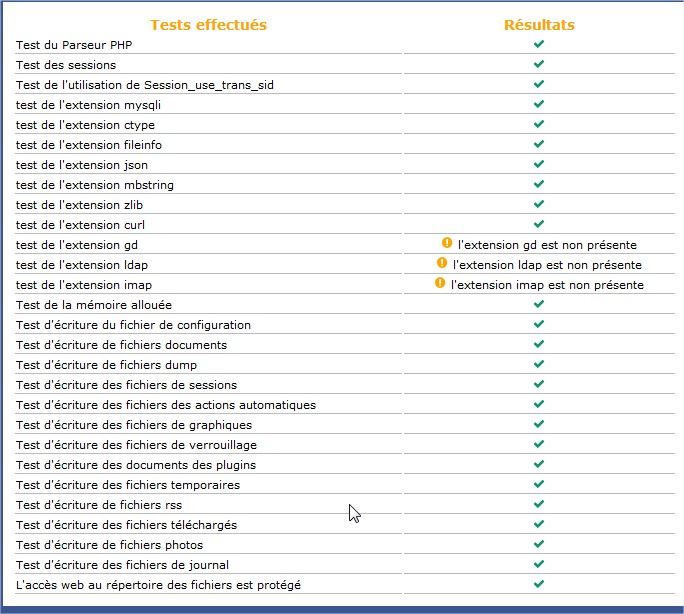This screenshot has width=684, height=614.
Task: Click 'Test d'écriture des documents des plugins'
Action: tap(136, 465)
